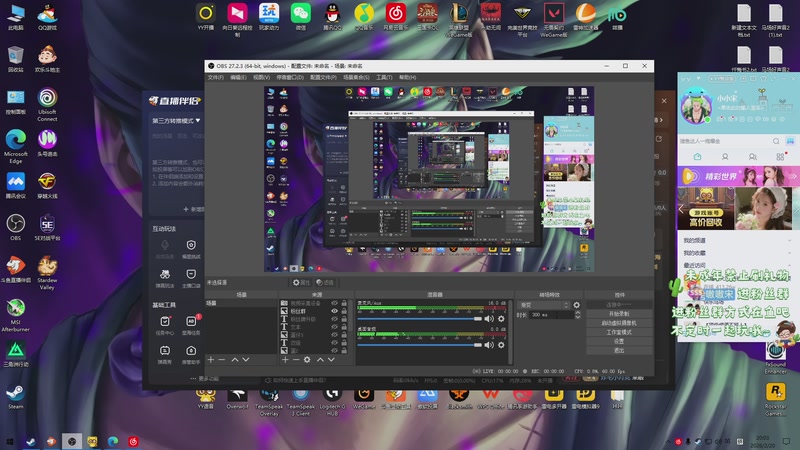Click 启动虚拟摄像机 button
Viewport: 800px width, 450px height.
click(619, 323)
